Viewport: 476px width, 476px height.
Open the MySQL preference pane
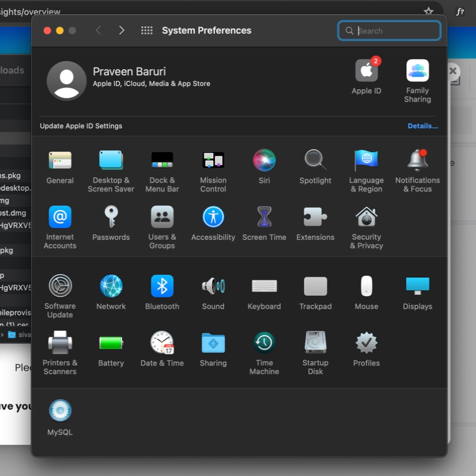[60, 418]
